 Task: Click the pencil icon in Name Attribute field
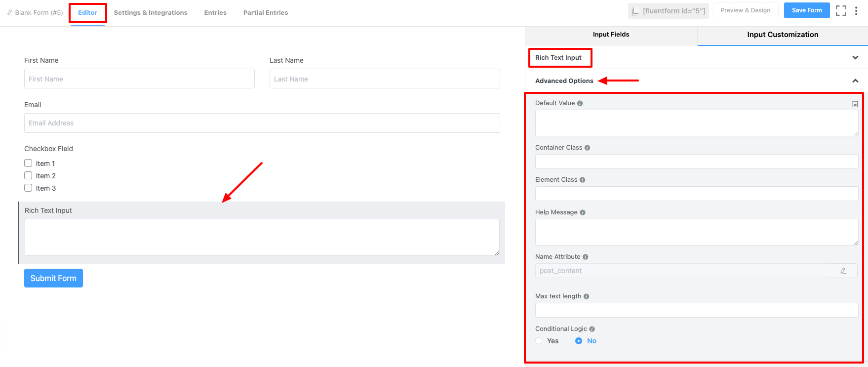tap(843, 271)
